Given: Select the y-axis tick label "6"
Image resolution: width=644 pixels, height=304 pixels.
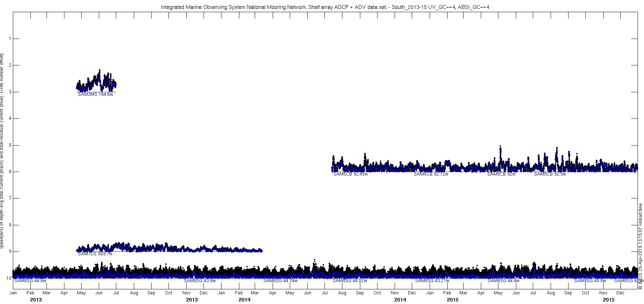Looking at the screenshot, I should pyautogui.click(x=10, y=172).
